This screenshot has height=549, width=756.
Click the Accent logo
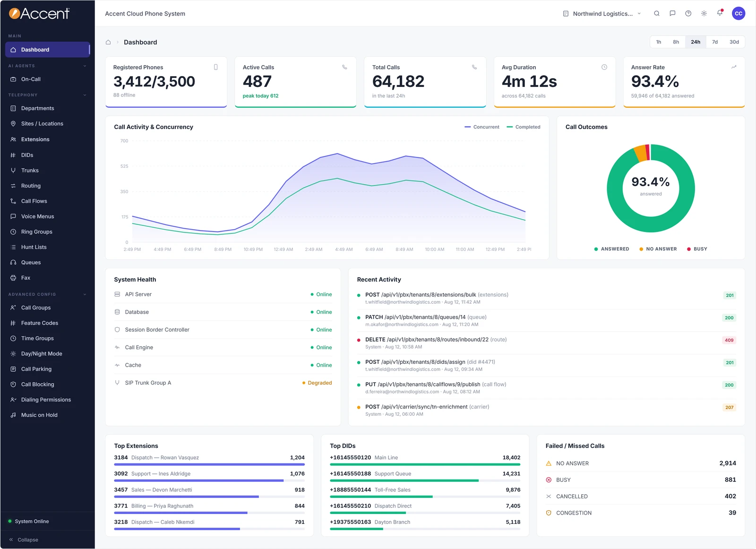pos(39,14)
